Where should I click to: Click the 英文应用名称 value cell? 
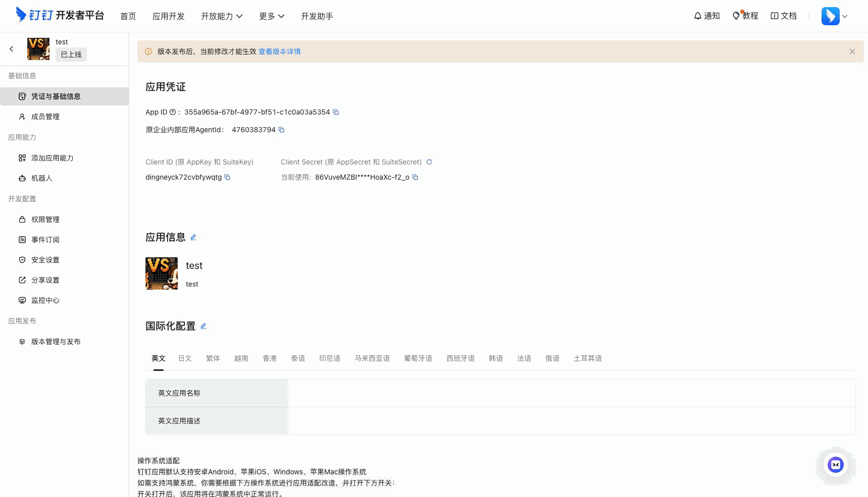coord(572,393)
